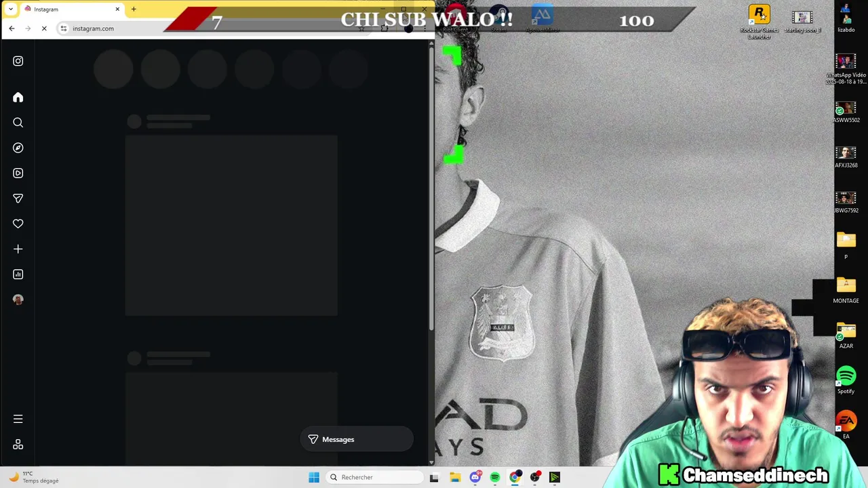The image size is (868, 488).
Task: Select the WhatsApp Vidéo desktop file
Action: point(846,68)
